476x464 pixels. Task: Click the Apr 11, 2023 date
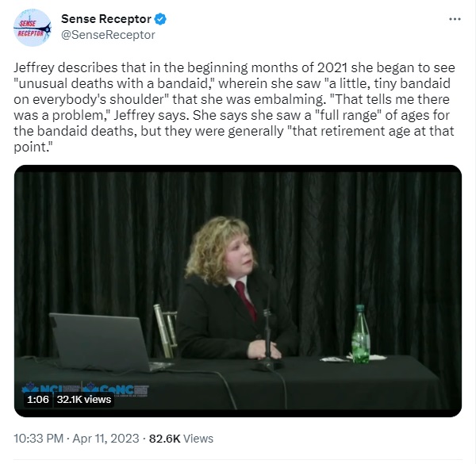[x=106, y=439]
